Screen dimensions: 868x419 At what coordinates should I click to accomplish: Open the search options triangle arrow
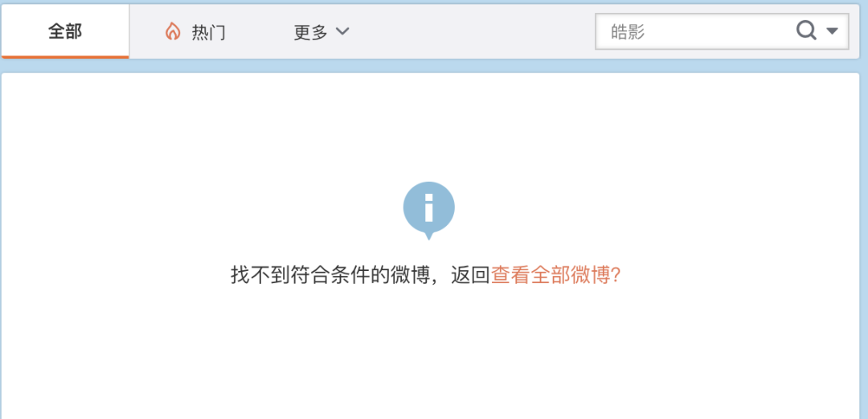832,31
